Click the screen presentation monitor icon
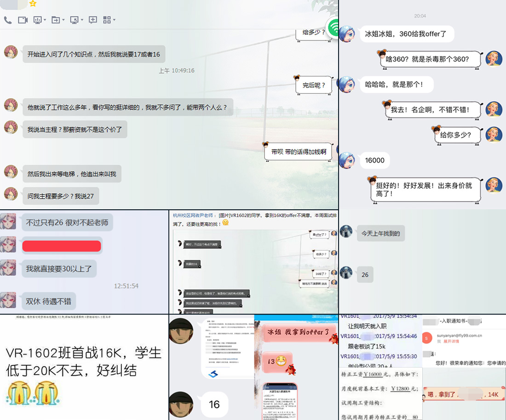The width and height of the screenshot is (506, 420). click(37, 20)
